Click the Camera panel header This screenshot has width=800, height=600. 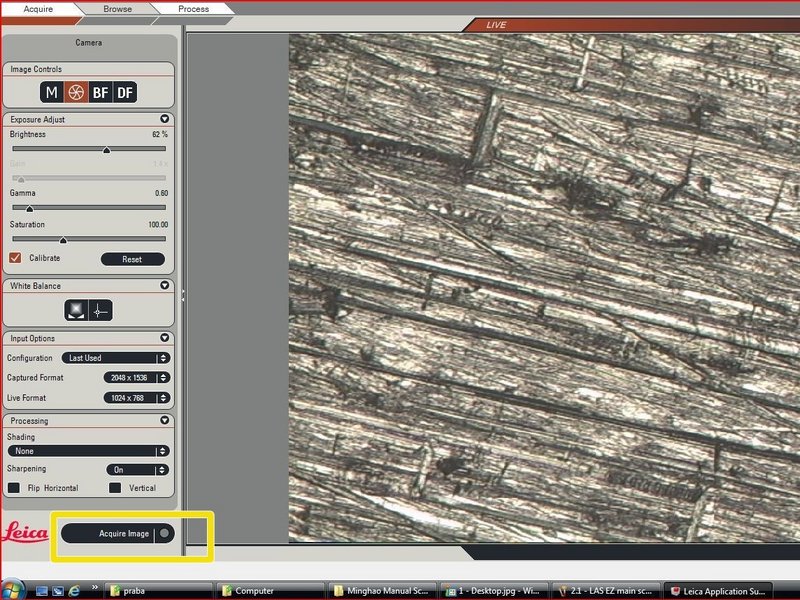click(89, 43)
